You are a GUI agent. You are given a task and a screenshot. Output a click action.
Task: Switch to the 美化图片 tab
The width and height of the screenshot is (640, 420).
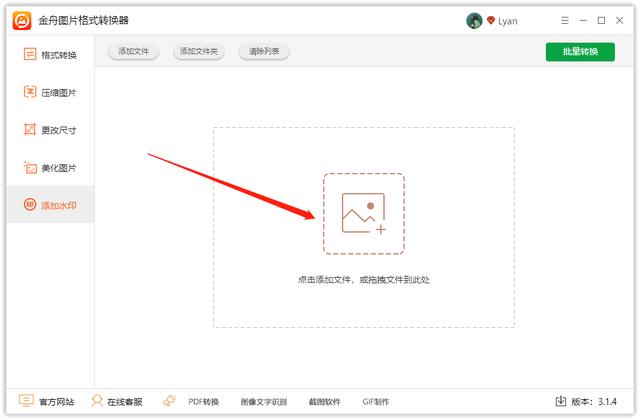(x=50, y=167)
